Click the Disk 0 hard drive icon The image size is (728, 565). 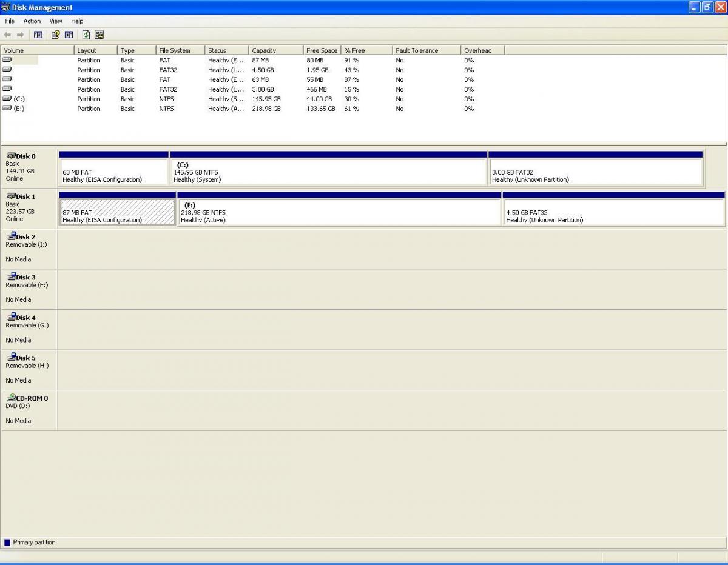(11, 156)
